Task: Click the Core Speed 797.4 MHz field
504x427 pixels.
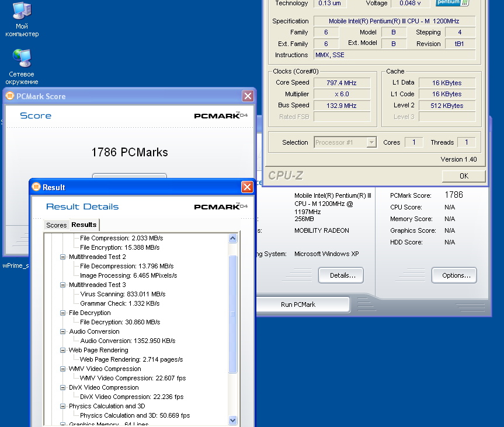Action: tap(342, 83)
